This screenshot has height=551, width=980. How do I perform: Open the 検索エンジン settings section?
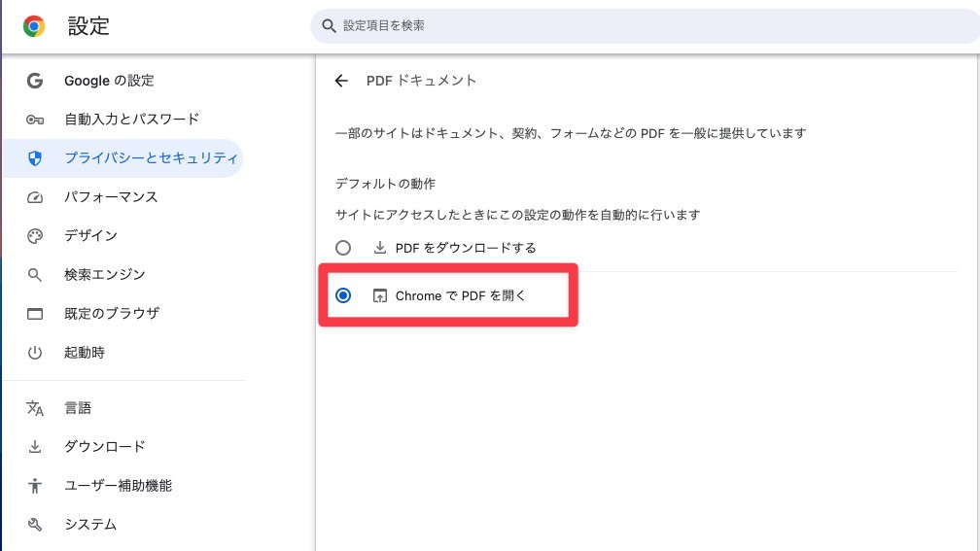point(105,275)
